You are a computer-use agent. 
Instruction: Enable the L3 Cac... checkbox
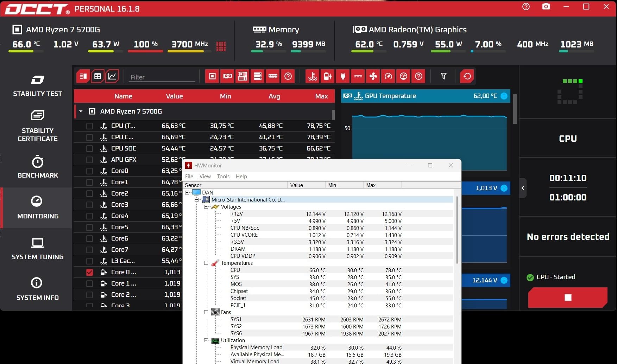90,261
